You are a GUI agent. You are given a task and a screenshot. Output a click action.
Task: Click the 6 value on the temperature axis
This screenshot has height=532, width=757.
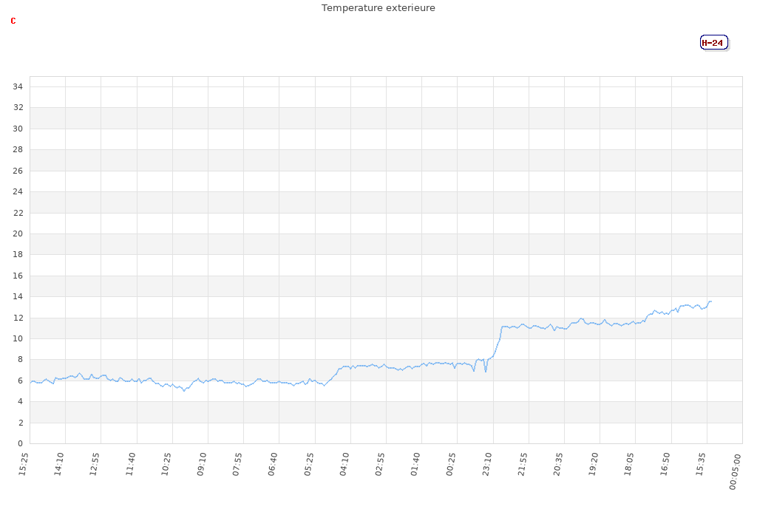(21, 381)
